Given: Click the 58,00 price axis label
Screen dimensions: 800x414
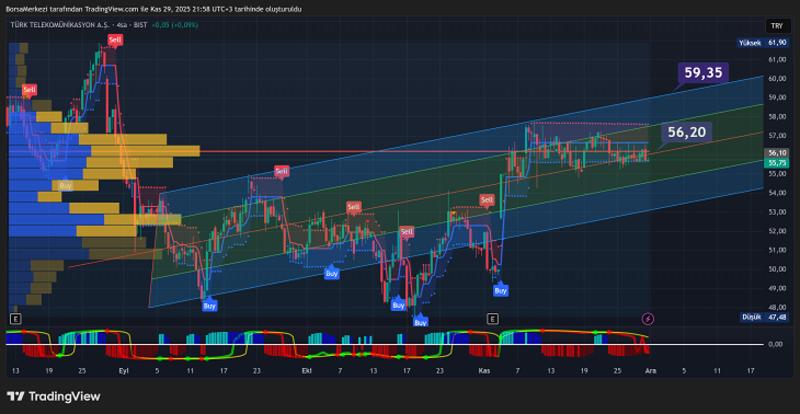Looking at the screenshot, I should (776, 116).
